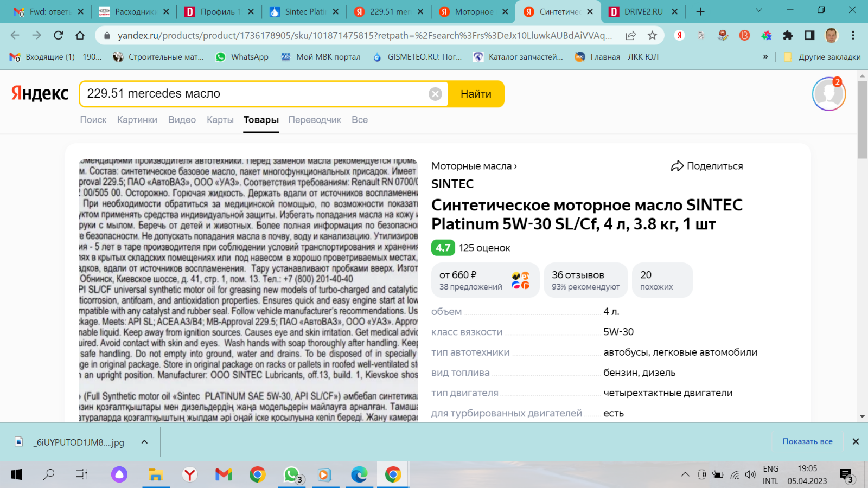This screenshot has width=868, height=488.
Task: Bookmark this page with star icon
Action: [652, 35]
